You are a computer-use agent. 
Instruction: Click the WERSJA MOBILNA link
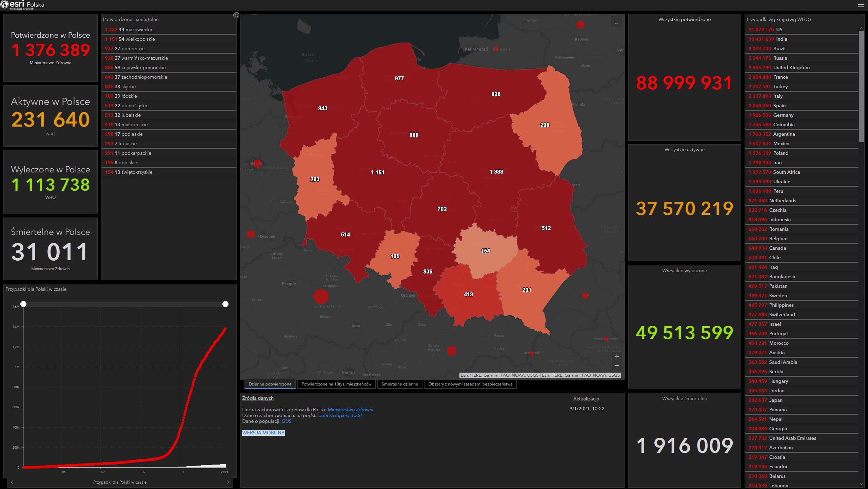tap(263, 433)
